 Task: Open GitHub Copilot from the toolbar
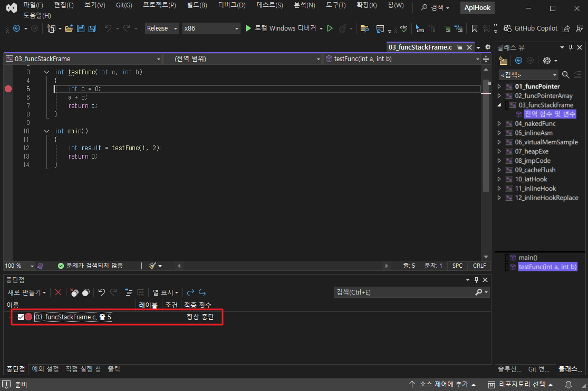[x=531, y=28]
